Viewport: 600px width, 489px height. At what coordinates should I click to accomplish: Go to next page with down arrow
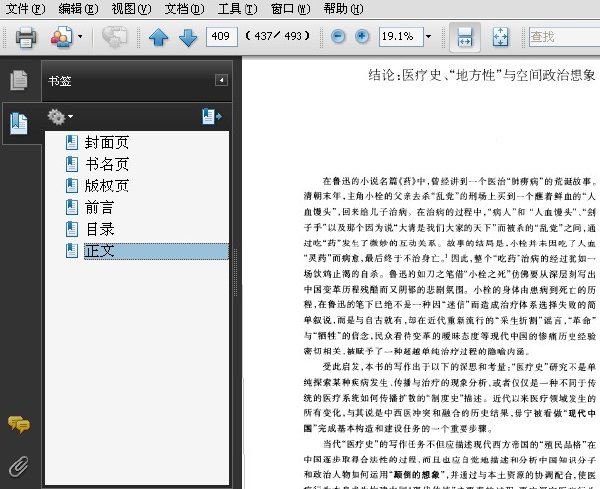tap(188, 37)
